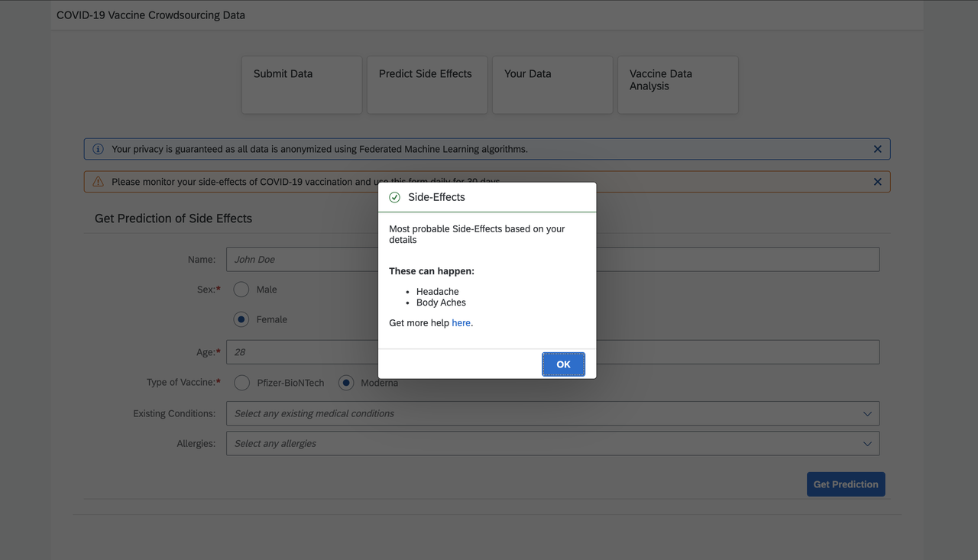Choose Pfizer-BioNTech vaccine type

click(x=241, y=382)
